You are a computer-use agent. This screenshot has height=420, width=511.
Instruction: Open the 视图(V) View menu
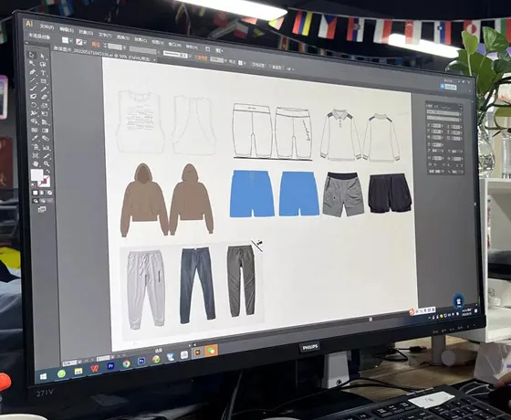click(158, 42)
